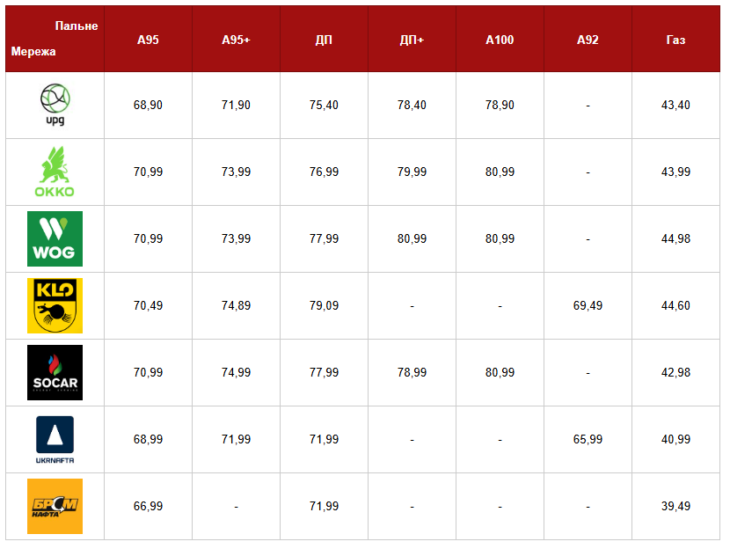The image size is (730, 549).
Task: Select WOG ДП+ price 80,99
Action: (412, 239)
